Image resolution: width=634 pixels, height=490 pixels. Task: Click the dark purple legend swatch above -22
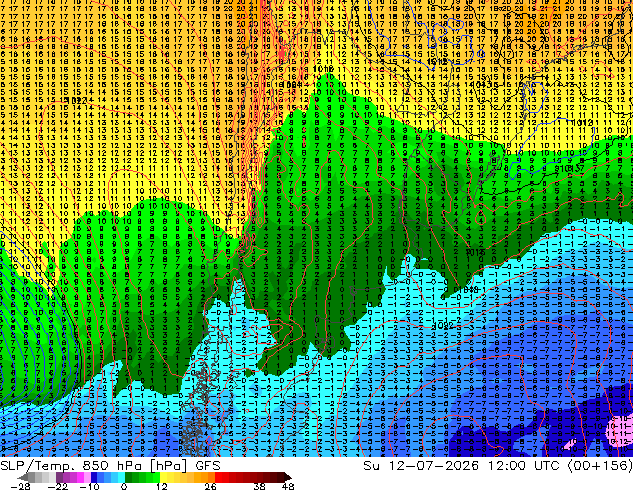coord(59,477)
